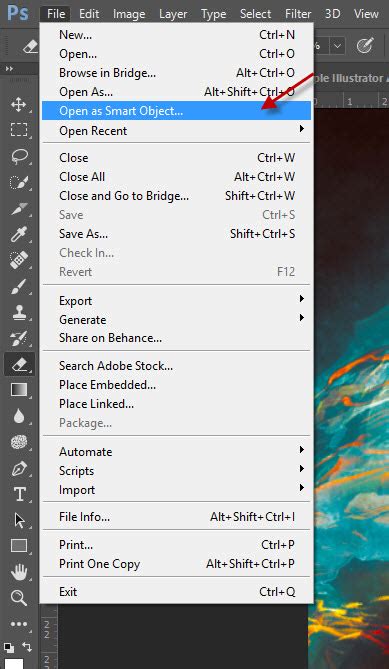This screenshot has width=389, height=669.
Task: Select the Horizontal Type tool
Action: 19,494
